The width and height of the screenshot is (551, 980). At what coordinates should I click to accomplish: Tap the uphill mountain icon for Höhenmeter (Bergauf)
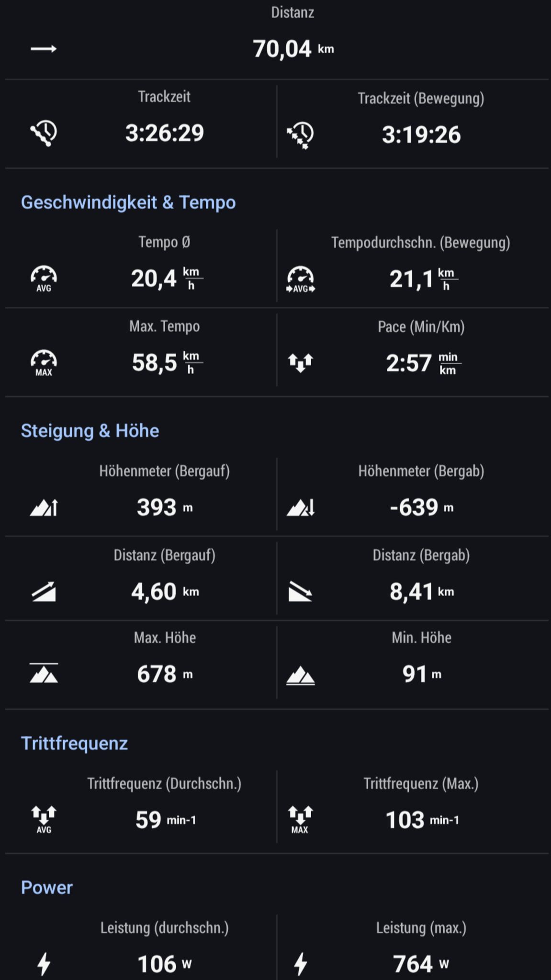44,508
